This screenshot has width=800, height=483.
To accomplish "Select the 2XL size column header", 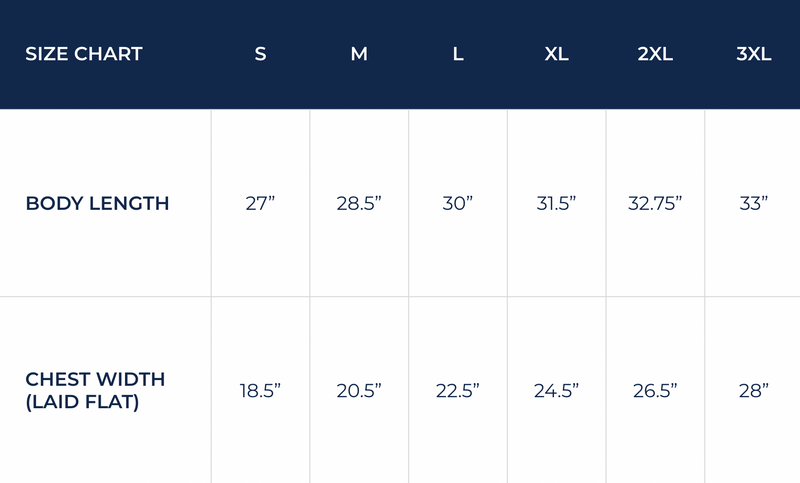I will point(655,54).
